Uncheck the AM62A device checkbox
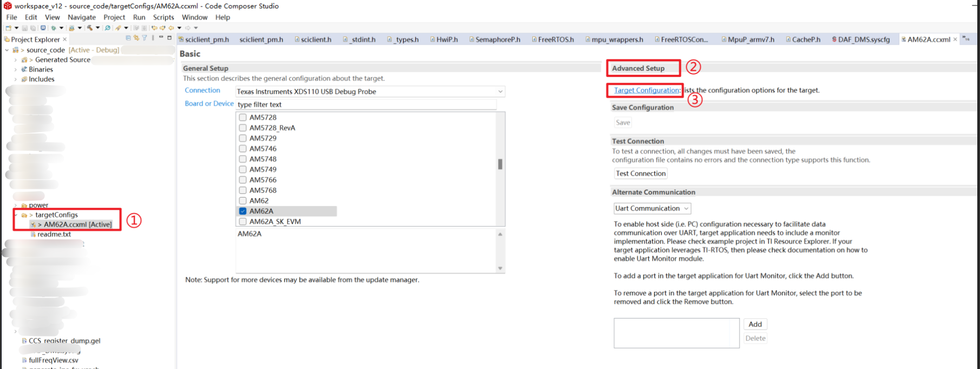 point(243,211)
